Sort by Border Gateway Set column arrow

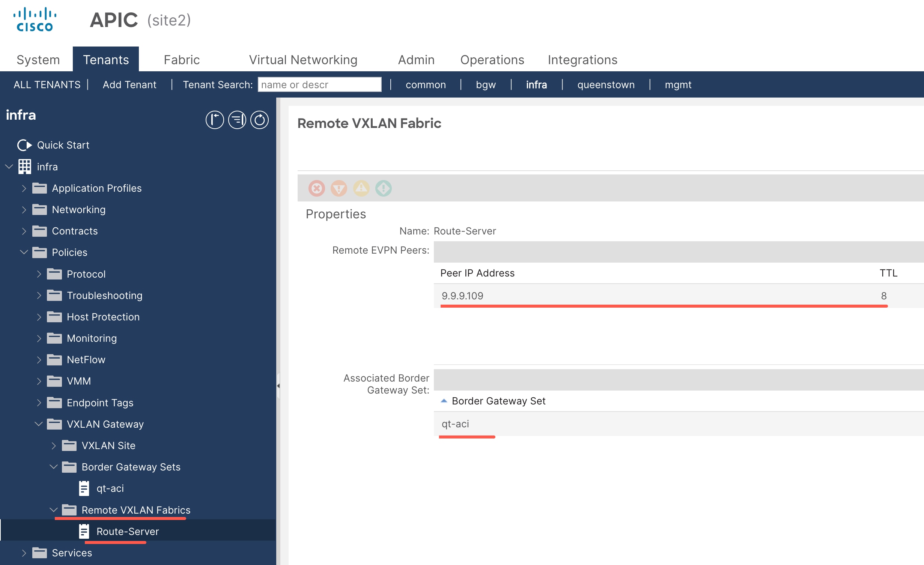tap(444, 401)
